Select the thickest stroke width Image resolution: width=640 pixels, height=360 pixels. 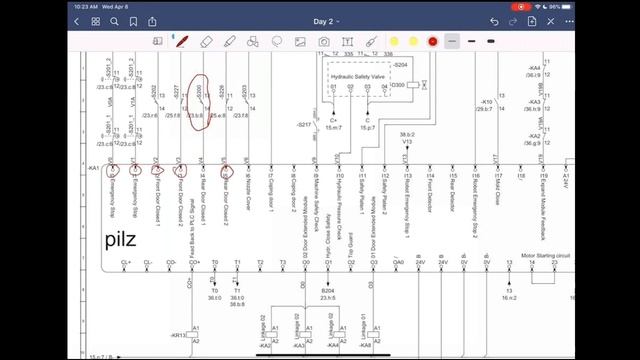point(491,41)
